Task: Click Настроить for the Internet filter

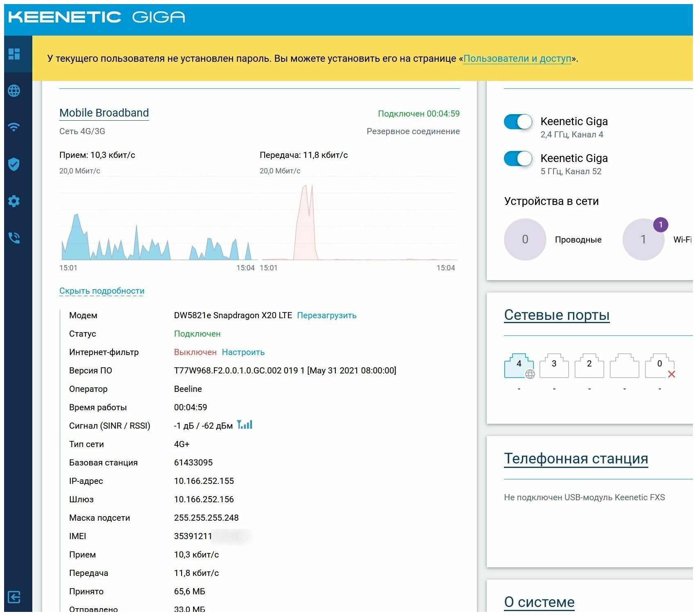Action: pyautogui.click(x=243, y=352)
